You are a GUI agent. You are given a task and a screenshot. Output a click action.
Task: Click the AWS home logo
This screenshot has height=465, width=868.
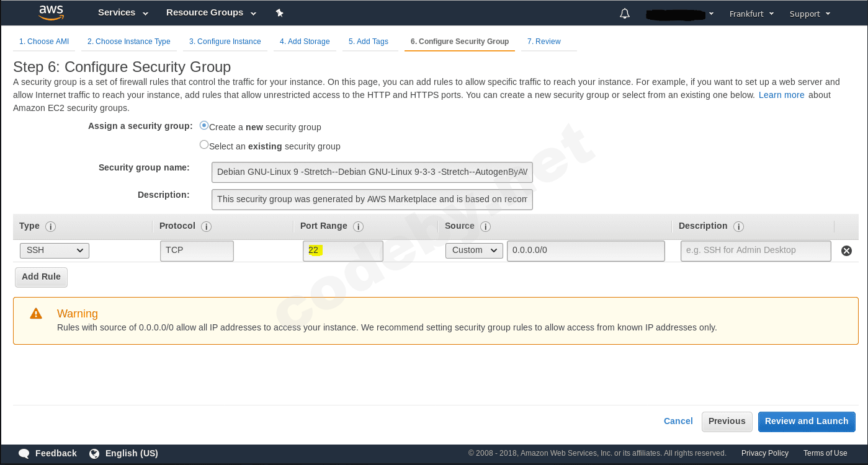(51, 12)
